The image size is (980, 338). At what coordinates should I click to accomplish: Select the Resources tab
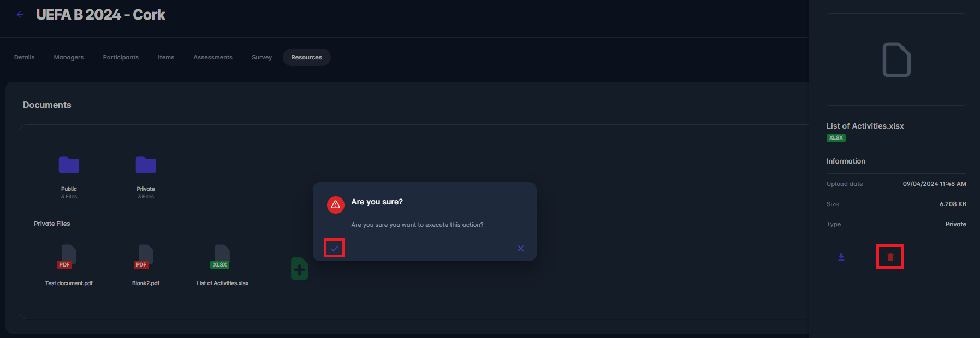tap(306, 57)
